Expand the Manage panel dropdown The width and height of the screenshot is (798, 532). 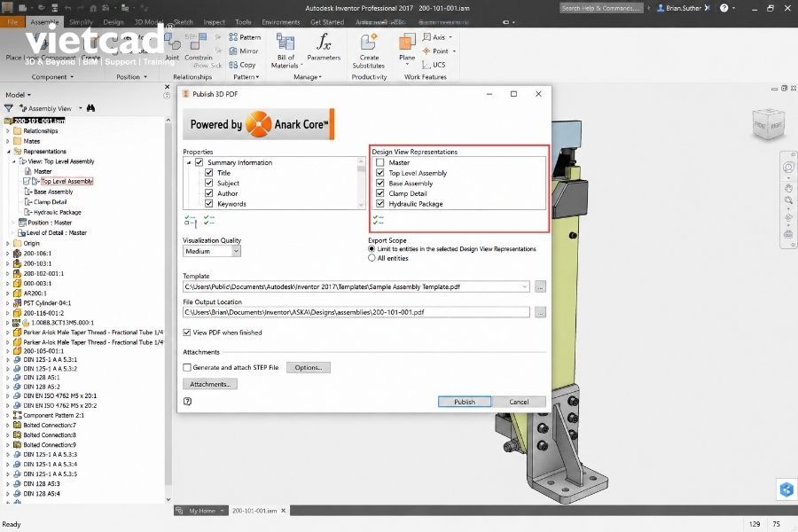coord(308,77)
